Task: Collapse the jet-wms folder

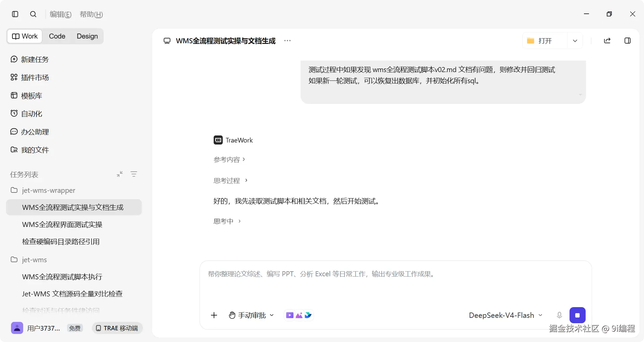Action: pos(29,260)
